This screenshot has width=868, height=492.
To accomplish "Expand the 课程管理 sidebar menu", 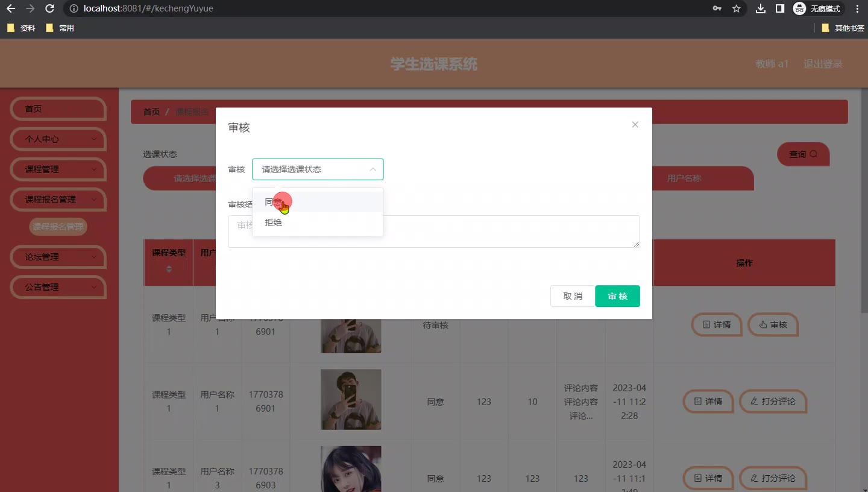I will click(x=58, y=169).
